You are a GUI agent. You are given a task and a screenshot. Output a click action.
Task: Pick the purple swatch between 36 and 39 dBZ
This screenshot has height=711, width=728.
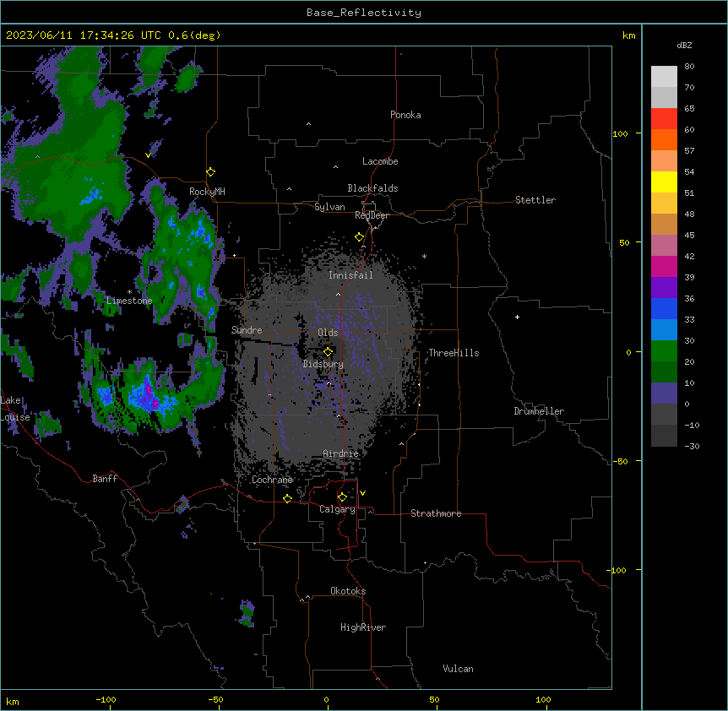[664, 288]
